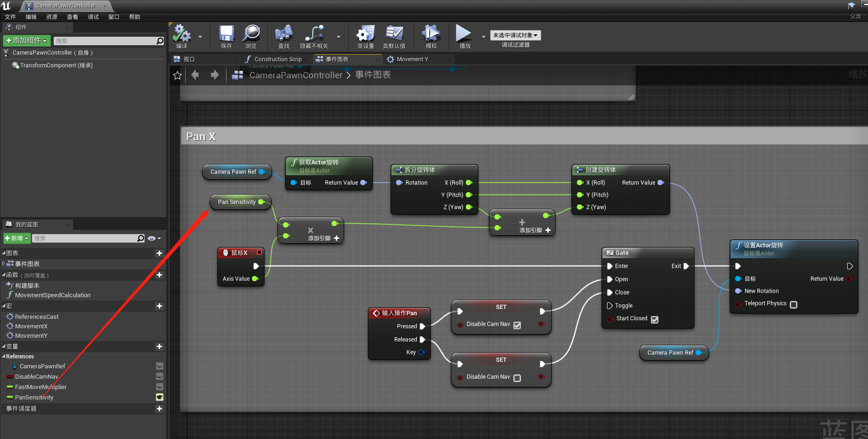Expand the 添加组件 add component dropdown

(26, 41)
